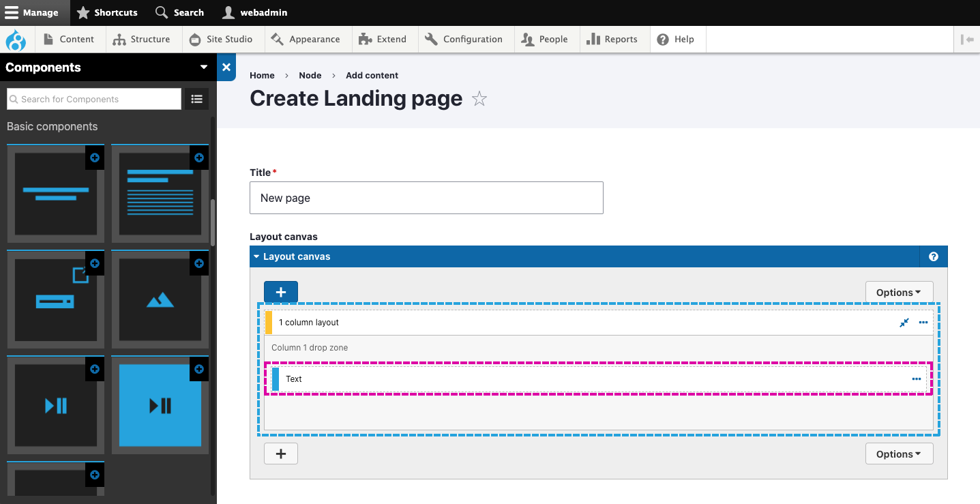Click the Basic components heading
The width and height of the screenshot is (980, 504).
[52, 126]
